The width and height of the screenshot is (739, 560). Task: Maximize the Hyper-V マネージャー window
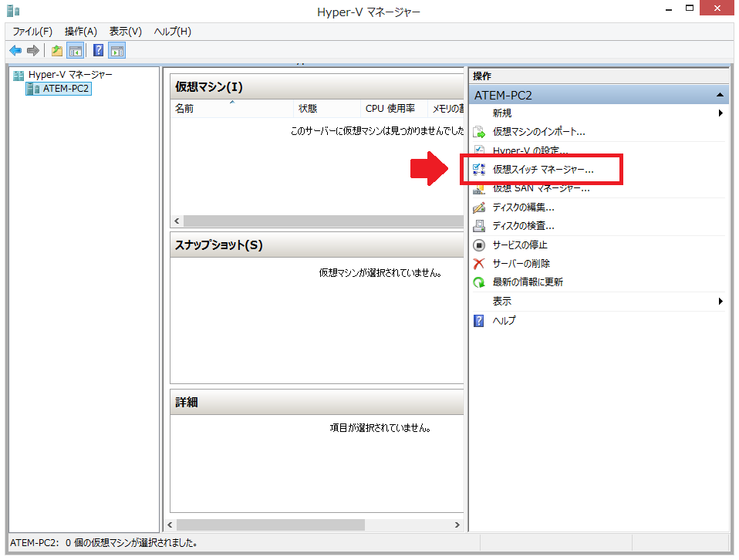[690, 8]
